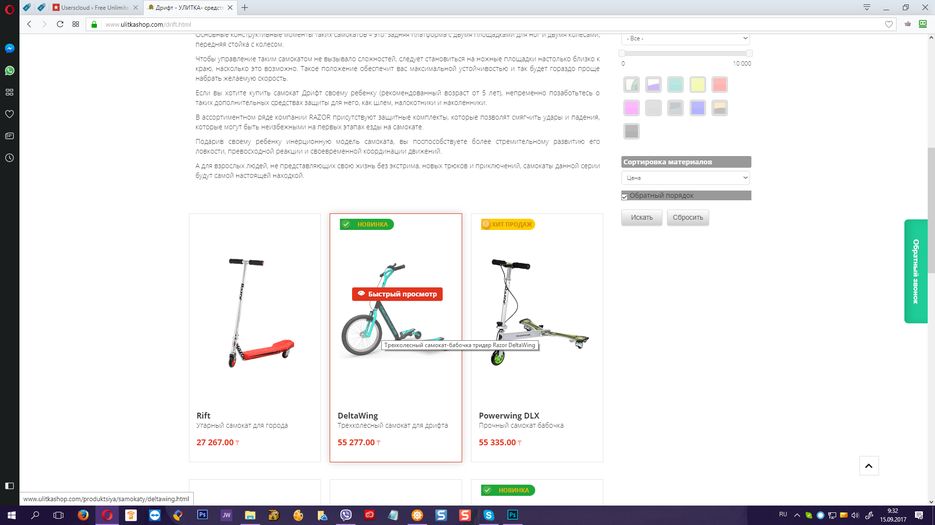Open WhatsApp in the Opera sidebar

pos(10,70)
